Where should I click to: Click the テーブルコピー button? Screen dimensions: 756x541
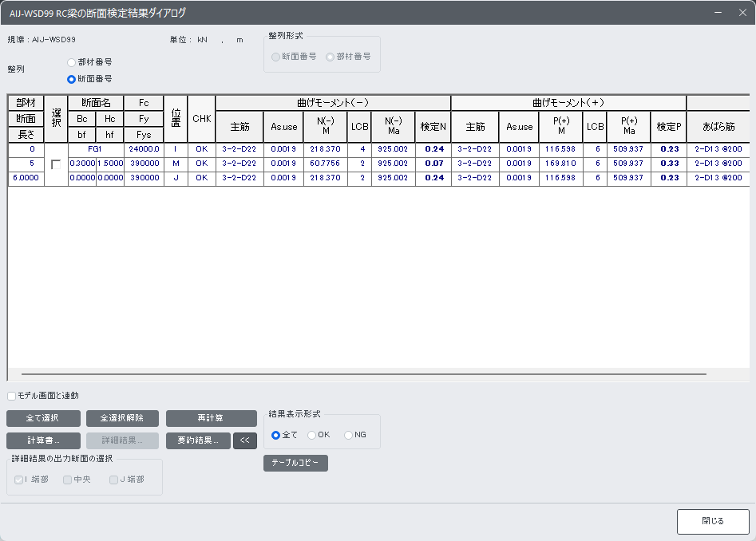tap(295, 463)
